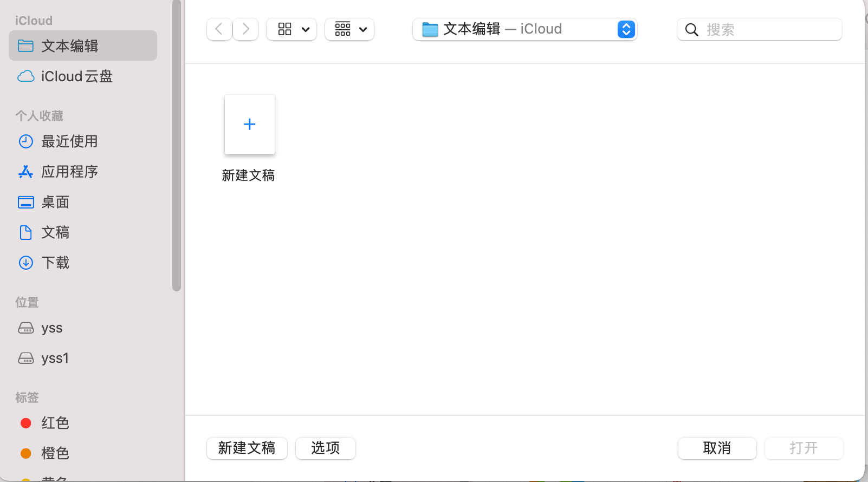Click the cloud icon beside iCloud云盘
The image size is (868, 482).
pyautogui.click(x=26, y=76)
